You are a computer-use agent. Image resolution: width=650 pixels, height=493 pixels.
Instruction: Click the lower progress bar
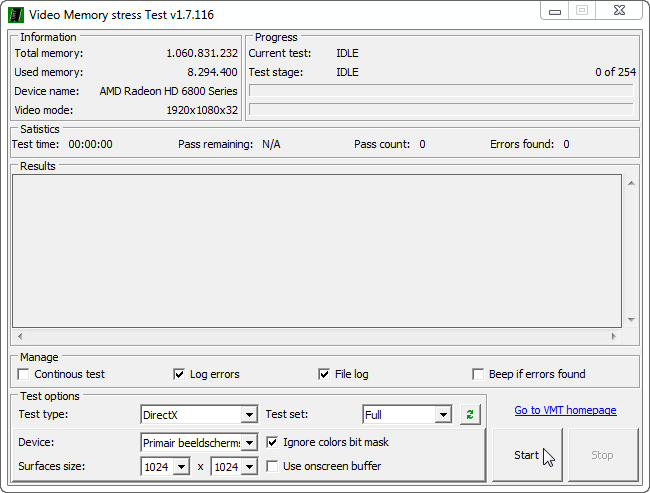[441, 109]
